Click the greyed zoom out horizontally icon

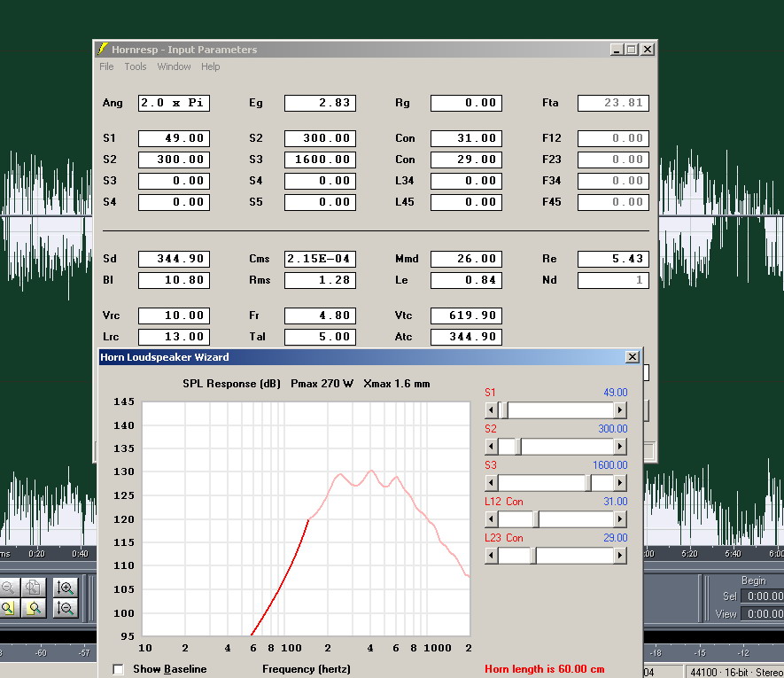pyautogui.click(x=9, y=587)
